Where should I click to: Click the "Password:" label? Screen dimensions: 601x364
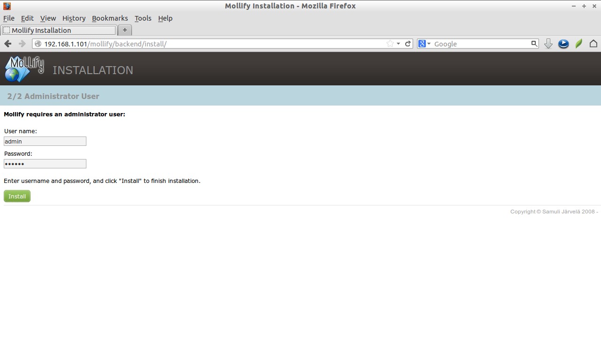18,153
